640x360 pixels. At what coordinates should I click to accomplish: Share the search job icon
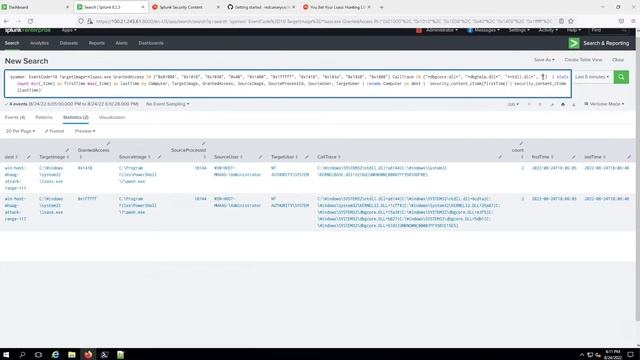(552, 104)
